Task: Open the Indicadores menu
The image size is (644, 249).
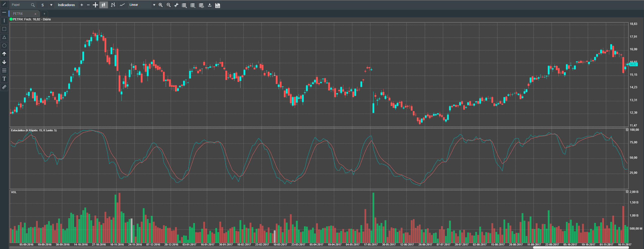Action: coord(66,5)
